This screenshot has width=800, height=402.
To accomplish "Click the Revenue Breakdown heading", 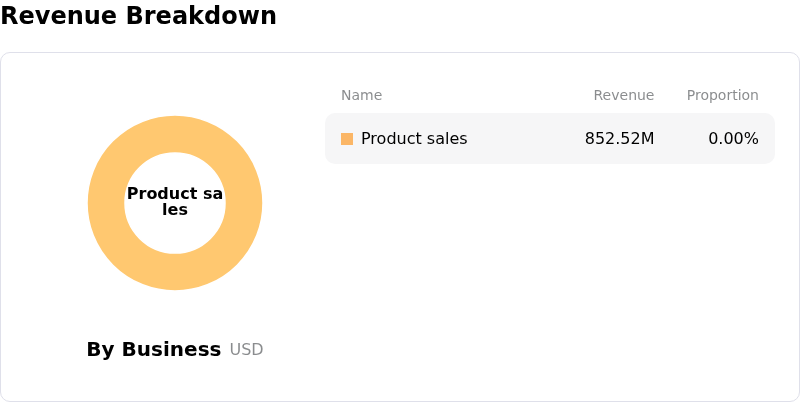I will [138, 16].
